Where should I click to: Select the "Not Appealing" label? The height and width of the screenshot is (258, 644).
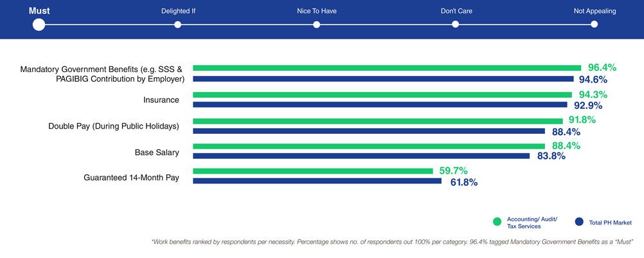tap(595, 11)
